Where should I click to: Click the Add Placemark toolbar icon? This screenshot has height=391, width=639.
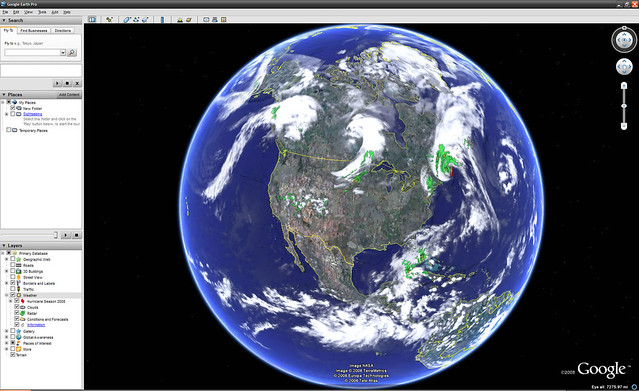pos(109,19)
